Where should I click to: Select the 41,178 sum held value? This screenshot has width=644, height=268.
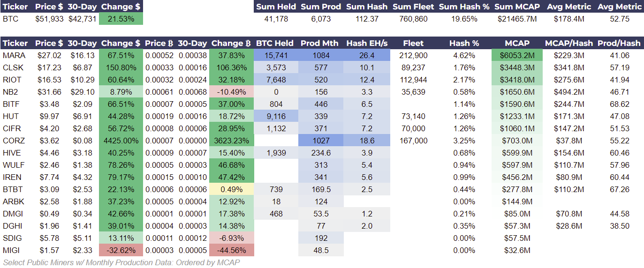coord(276,19)
